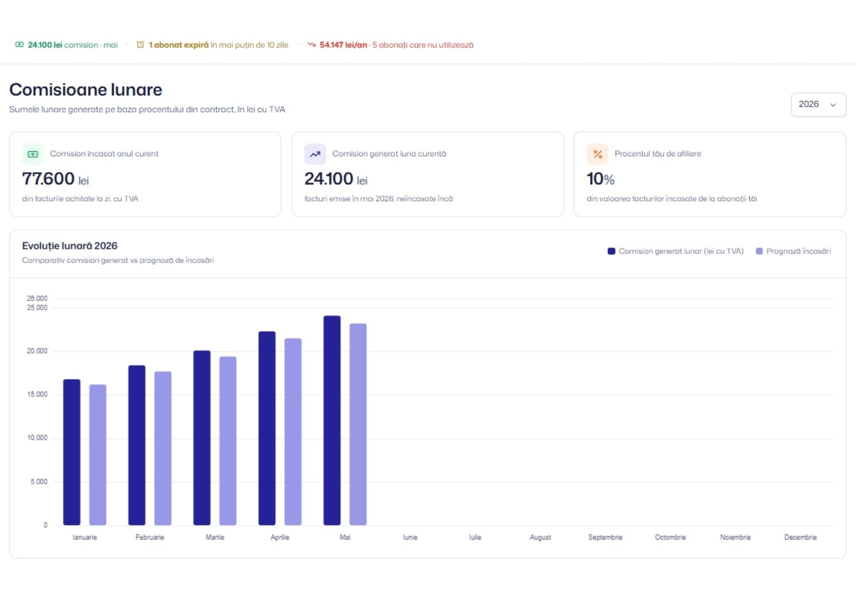Click the dark blue Mai commission bar
The width and height of the screenshot is (856, 616).
pos(332,420)
